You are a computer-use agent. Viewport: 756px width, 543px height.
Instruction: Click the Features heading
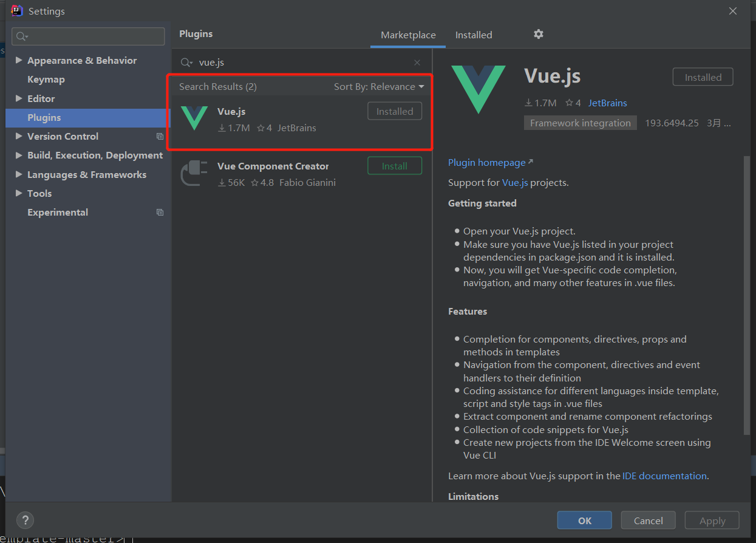[x=468, y=311]
